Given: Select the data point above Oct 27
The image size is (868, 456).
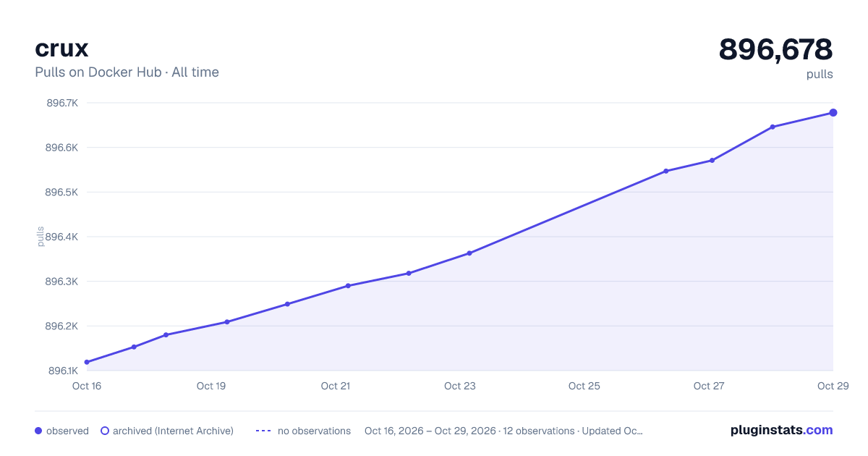Looking at the screenshot, I should click(x=712, y=160).
